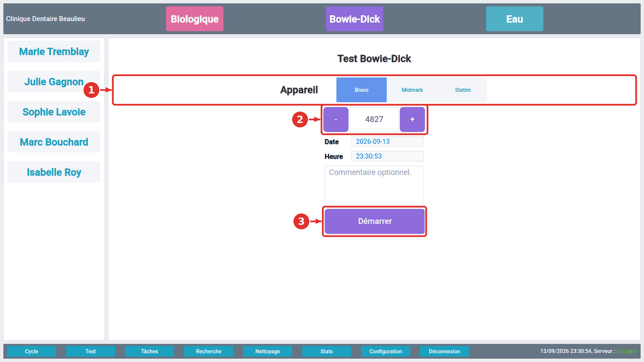Decrease cycle number with minus button

point(336,119)
